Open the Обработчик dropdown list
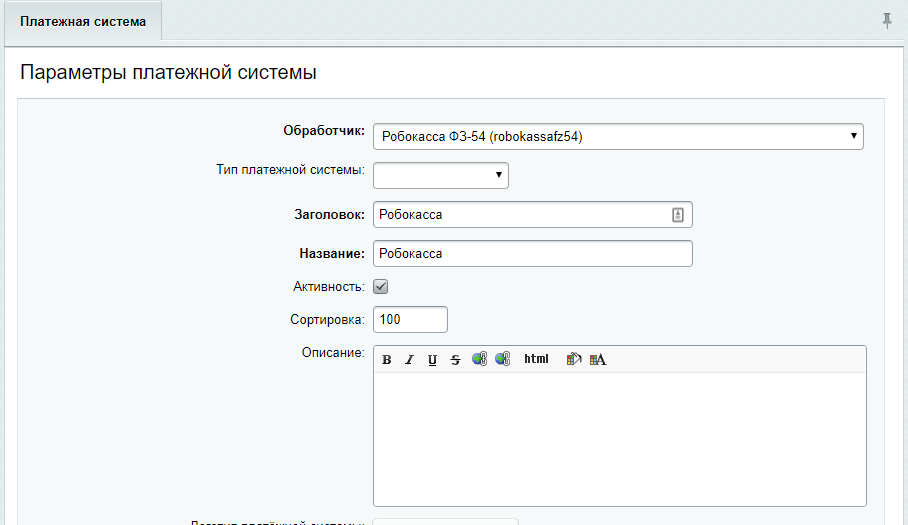Viewport: 908px width, 525px height. click(x=618, y=136)
